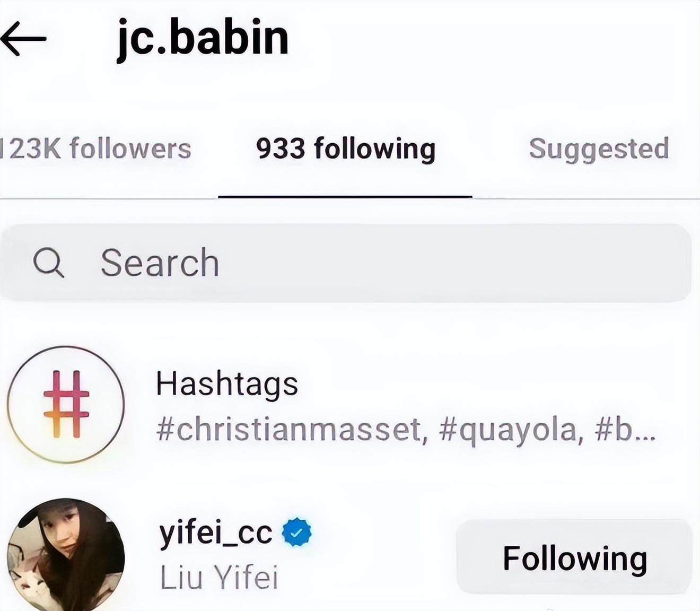Screen dimensions: 700x611
Task: Focus the Search input field
Action: (346, 263)
